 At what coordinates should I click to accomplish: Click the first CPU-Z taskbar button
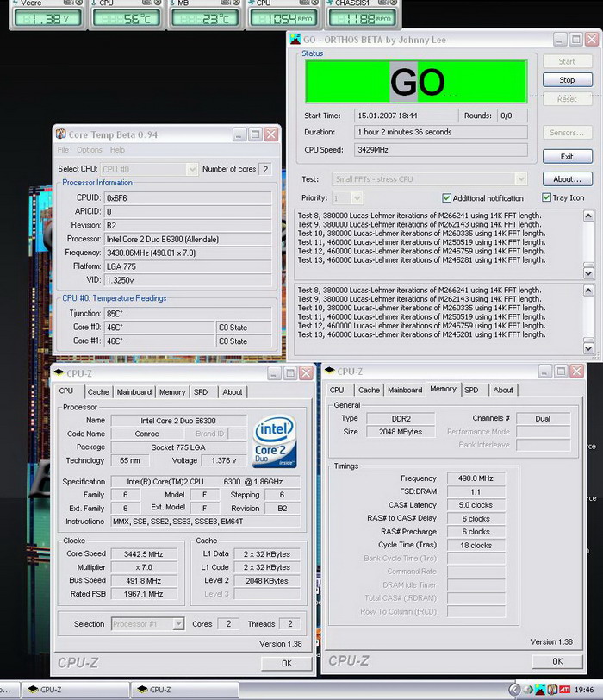coord(74,690)
